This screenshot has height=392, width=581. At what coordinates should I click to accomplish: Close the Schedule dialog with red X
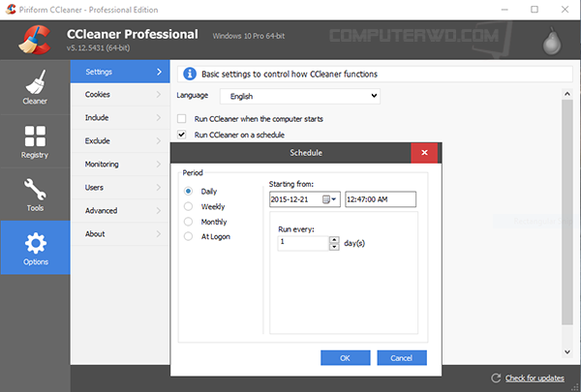pyautogui.click(x=424, y=153)
